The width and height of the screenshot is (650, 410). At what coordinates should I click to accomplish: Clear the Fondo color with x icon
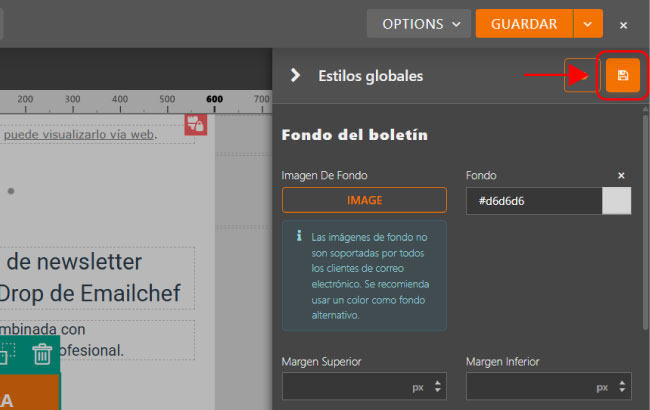621,175
